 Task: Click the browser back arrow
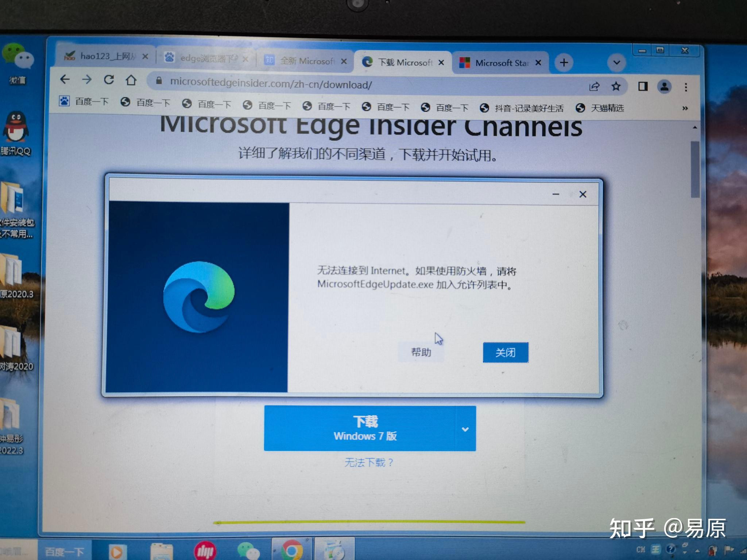(65, 79)
